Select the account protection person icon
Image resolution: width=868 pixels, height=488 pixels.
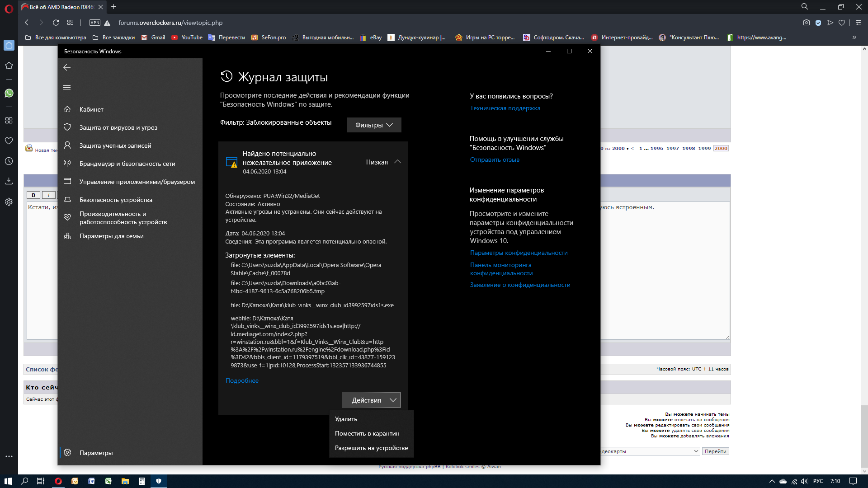tap(67, 145)
